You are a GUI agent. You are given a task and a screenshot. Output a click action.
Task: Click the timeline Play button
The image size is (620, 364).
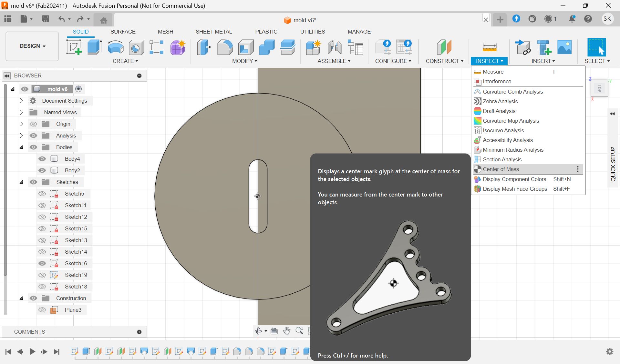32,351
